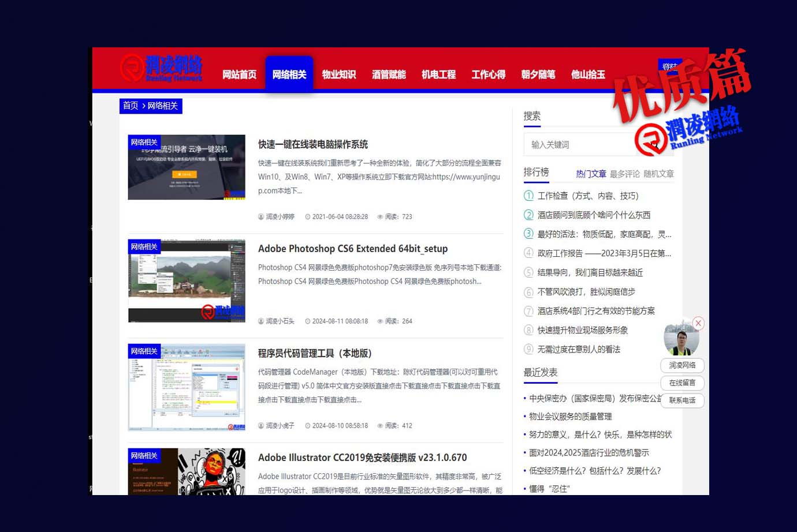This screenshot has width=797, height=532.
Task: Open Adobe Illustrator CC2019 article thumbnail
Action: point(187,471)
